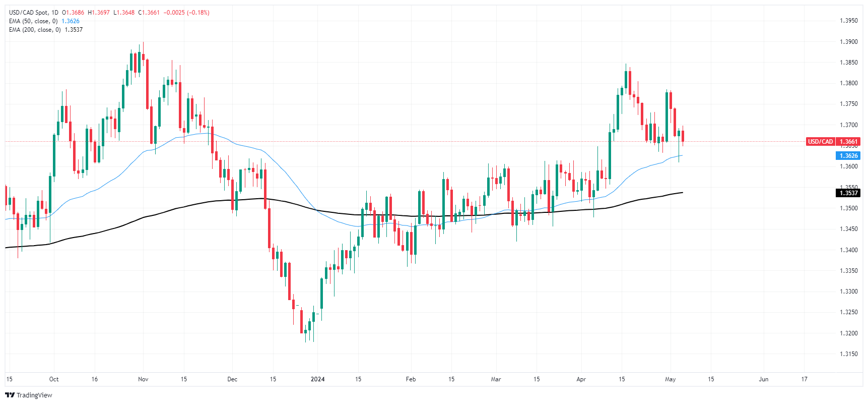
Task: Select the 1.3800 level on price axis
Action: 848,83
